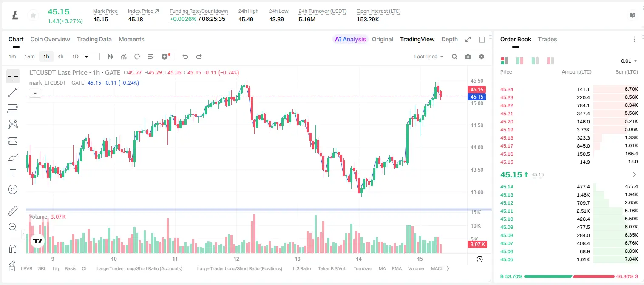The height and width of the screenshot is (285, 644).
Task: Select the 4h timeframe
Action: point(60,57)
